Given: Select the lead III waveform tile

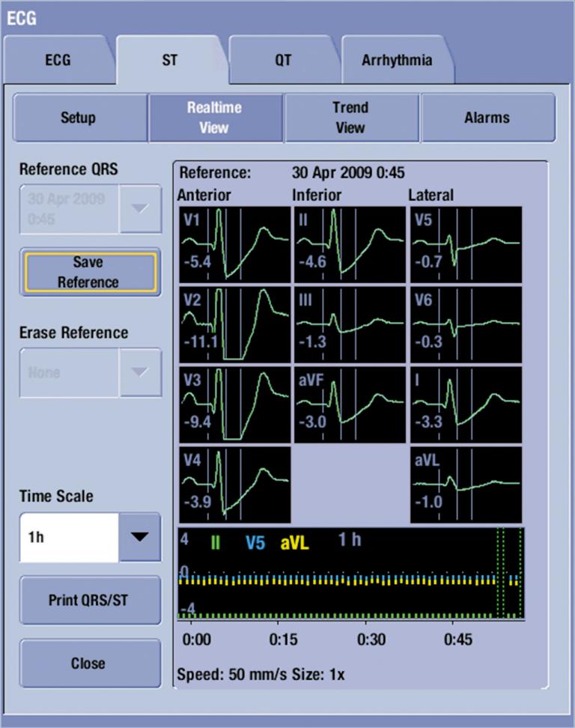Looking at the screenshot, I should [x=350, y=324].
